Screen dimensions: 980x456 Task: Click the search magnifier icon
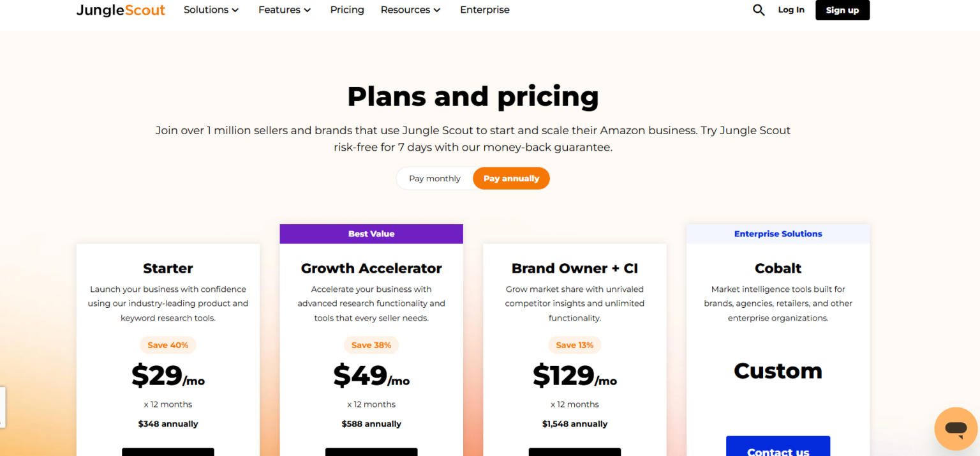click(x=759, y=10)
